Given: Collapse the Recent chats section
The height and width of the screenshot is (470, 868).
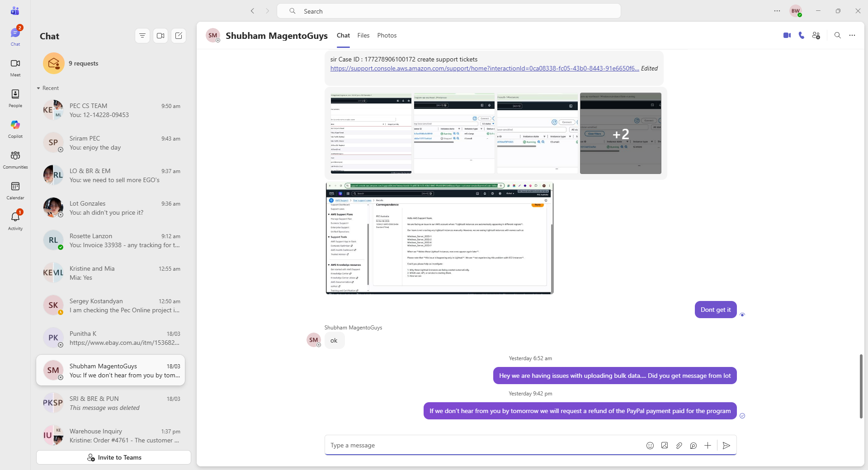Looking at the screenshot, I should [x=39, y=88].
